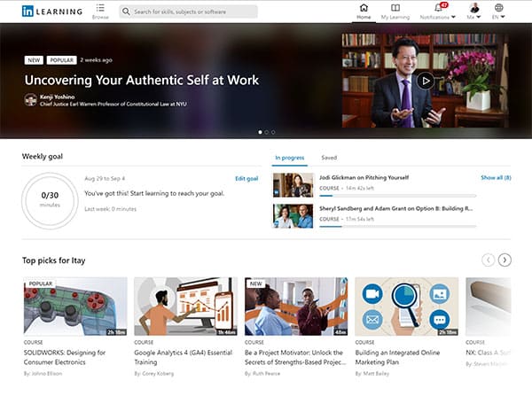532x396 pixels.
Task: Select the third carousel dot
Action: [273, 132]
